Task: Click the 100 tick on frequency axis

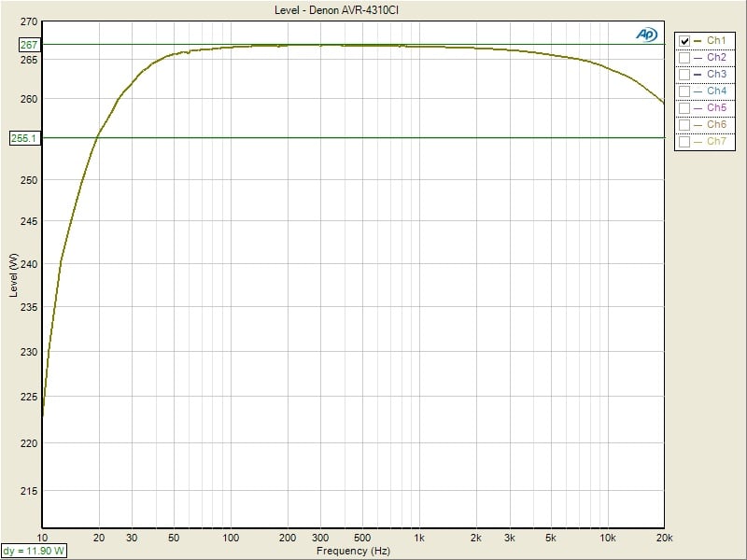Action: 231,539
